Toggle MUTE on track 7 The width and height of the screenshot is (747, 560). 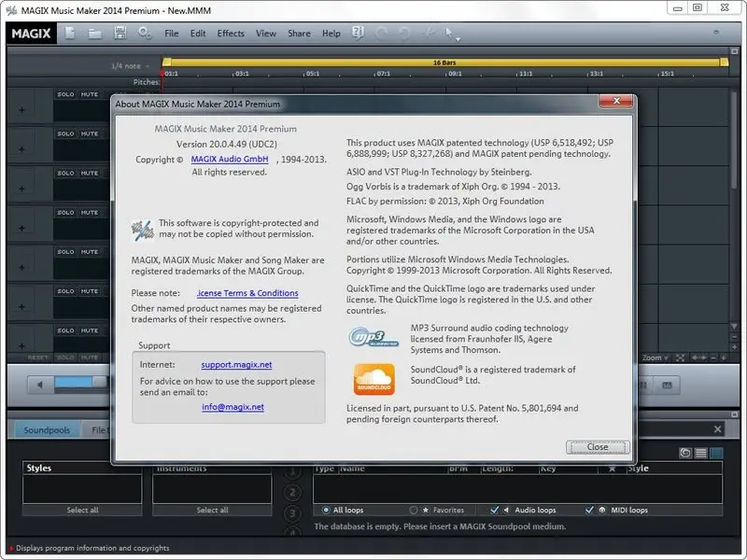tap(90, 330)
